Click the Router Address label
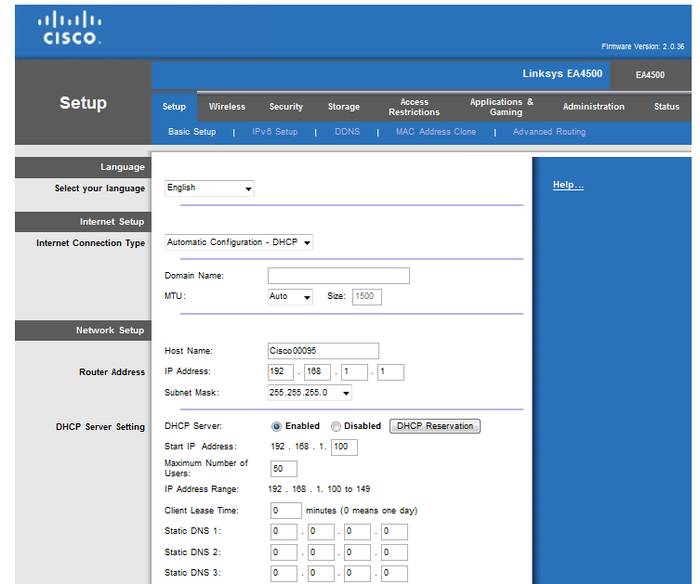Viewport: 700px width, 584px height. point(112,372)
